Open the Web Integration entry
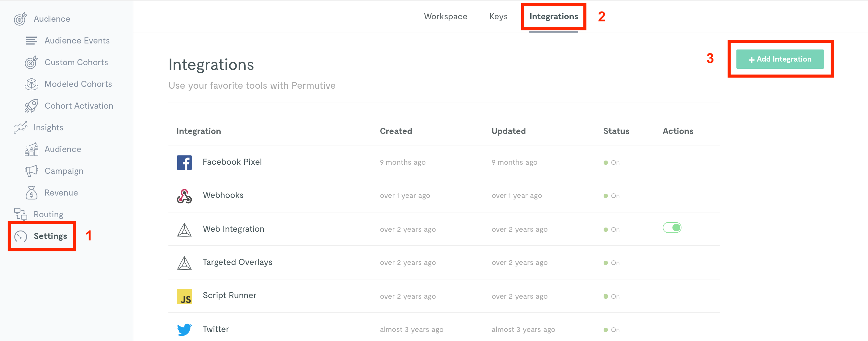Viewport: 868px width, 341px height. click(x=234, y=229)
